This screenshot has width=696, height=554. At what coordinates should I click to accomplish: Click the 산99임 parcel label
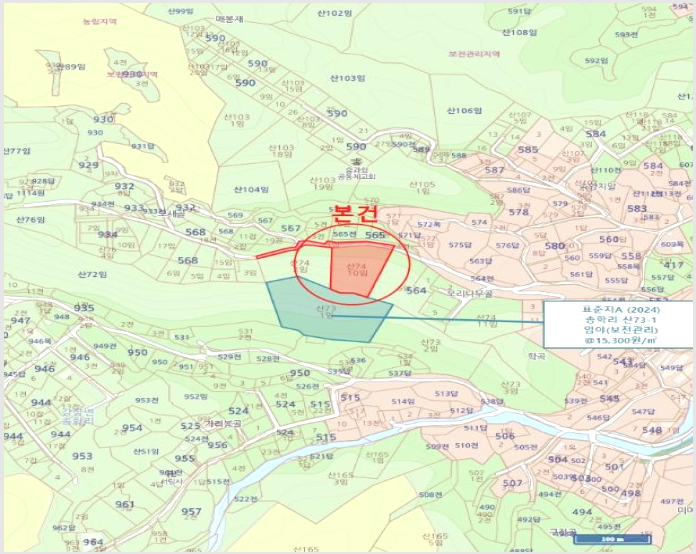click(181, 11)
